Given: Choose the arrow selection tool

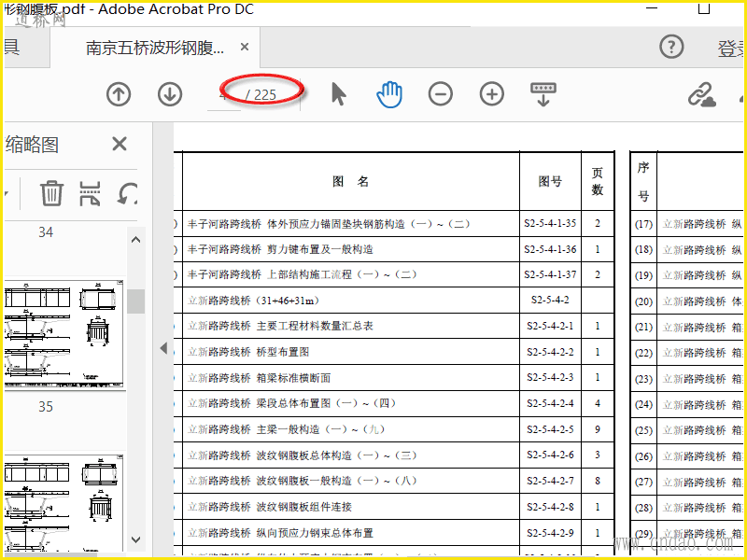Looking at the screenshot, I should coord(338,94).
